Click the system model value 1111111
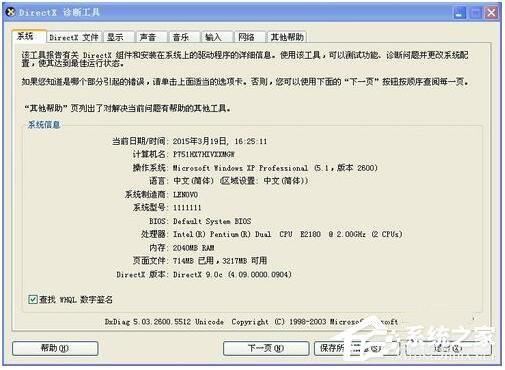 coord(187,208)
